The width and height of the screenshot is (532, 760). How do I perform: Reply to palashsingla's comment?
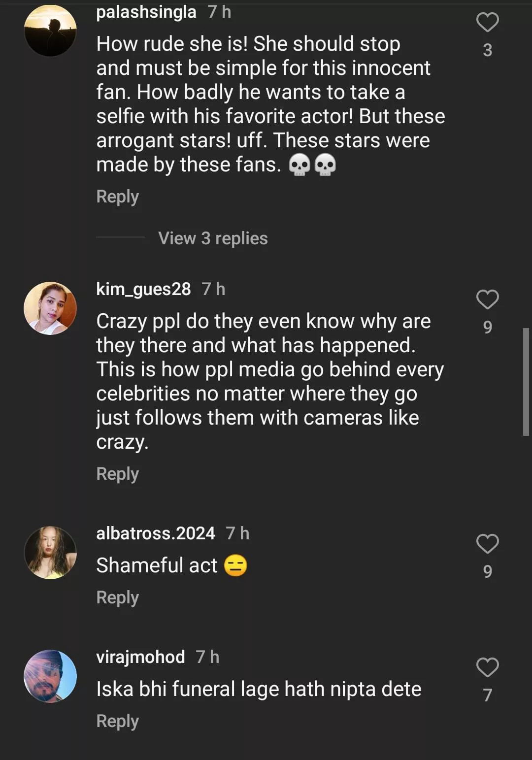tap(117, 197)
